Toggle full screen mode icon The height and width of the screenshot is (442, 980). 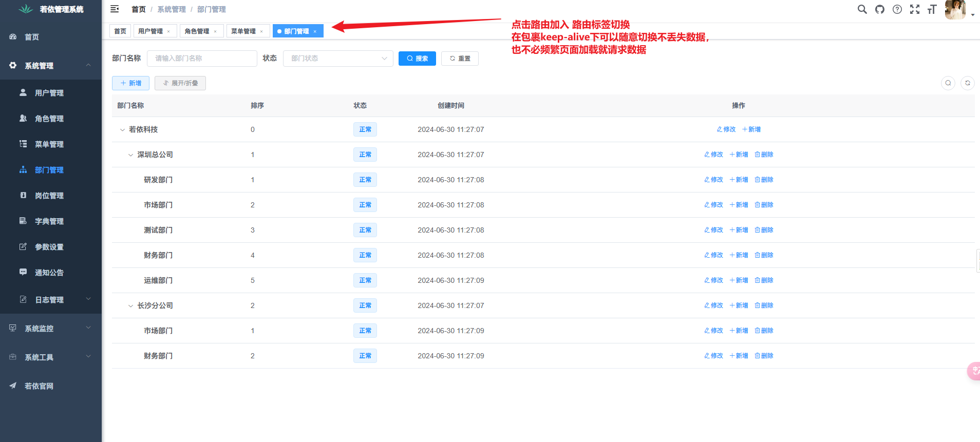coord(915,9)
